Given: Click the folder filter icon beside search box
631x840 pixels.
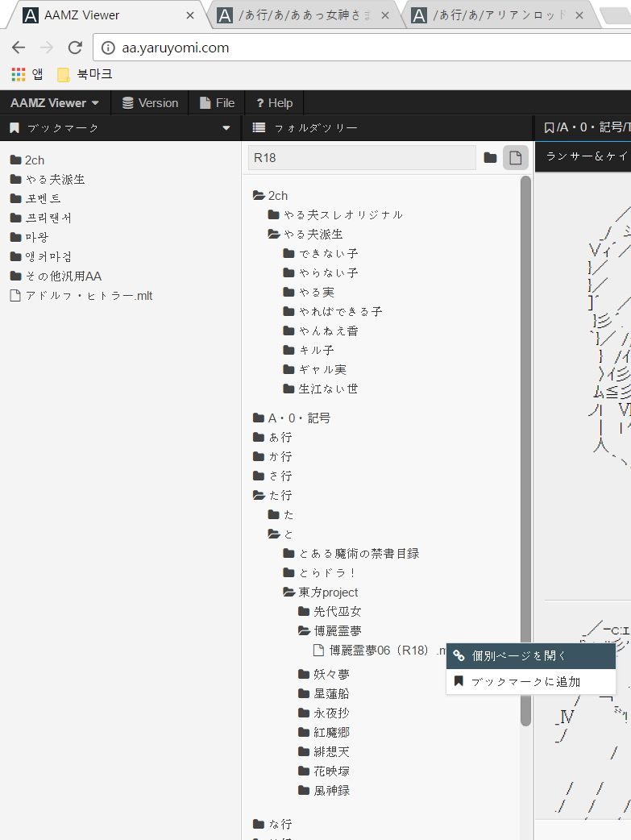Looking at the screenshot, I should 490,158.
